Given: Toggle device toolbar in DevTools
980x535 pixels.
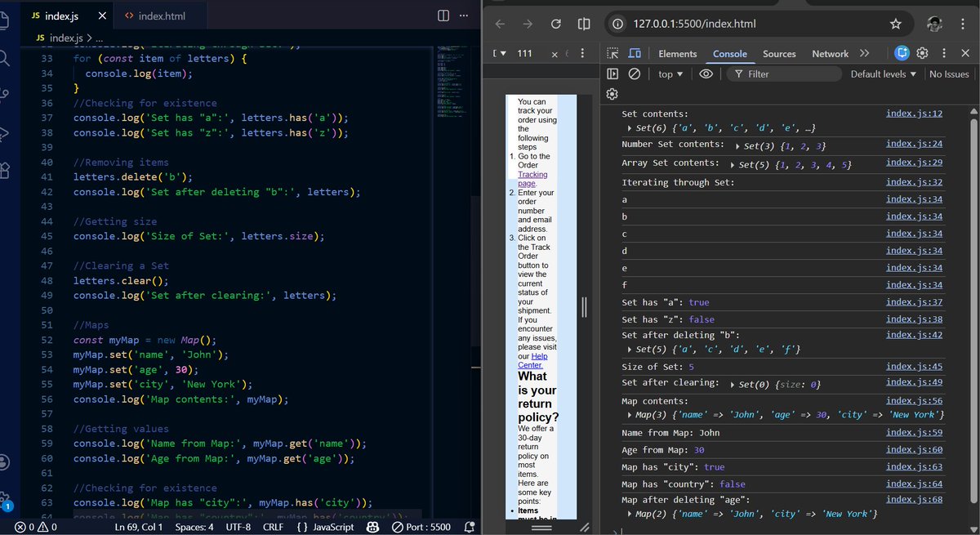Looking at the screenshot, I should click(635, 53).
